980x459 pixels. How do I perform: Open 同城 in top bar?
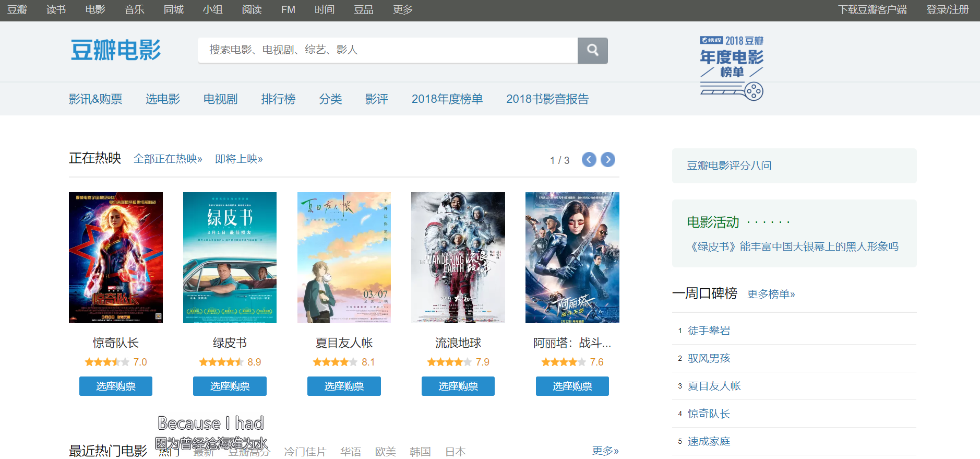click(174, 9)
